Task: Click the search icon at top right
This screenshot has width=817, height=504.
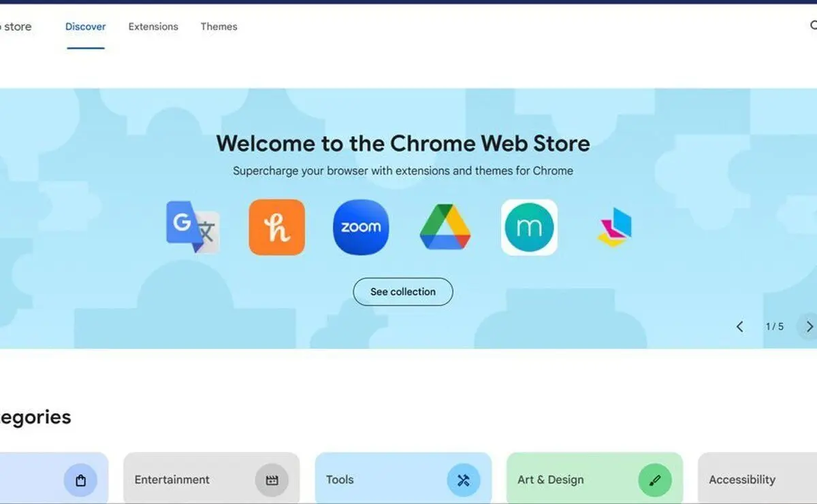Action: pyautogui.click(x=813, y=26)
